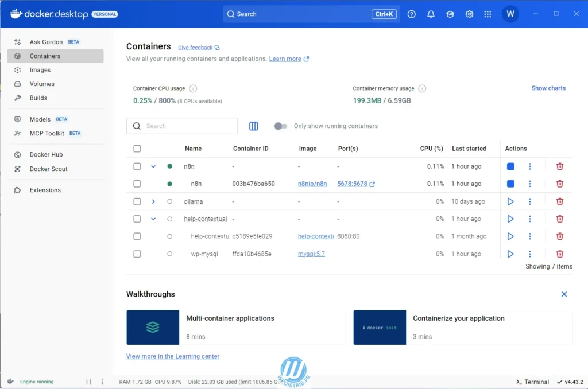Open notifications bell icon
588x389 pixels.
click(x=431, y=14)
